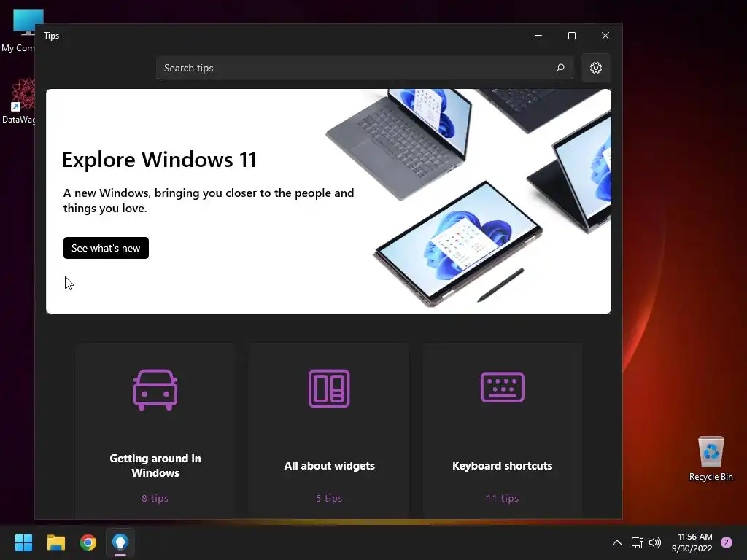Click the 11 tips label

pos(502,498)
